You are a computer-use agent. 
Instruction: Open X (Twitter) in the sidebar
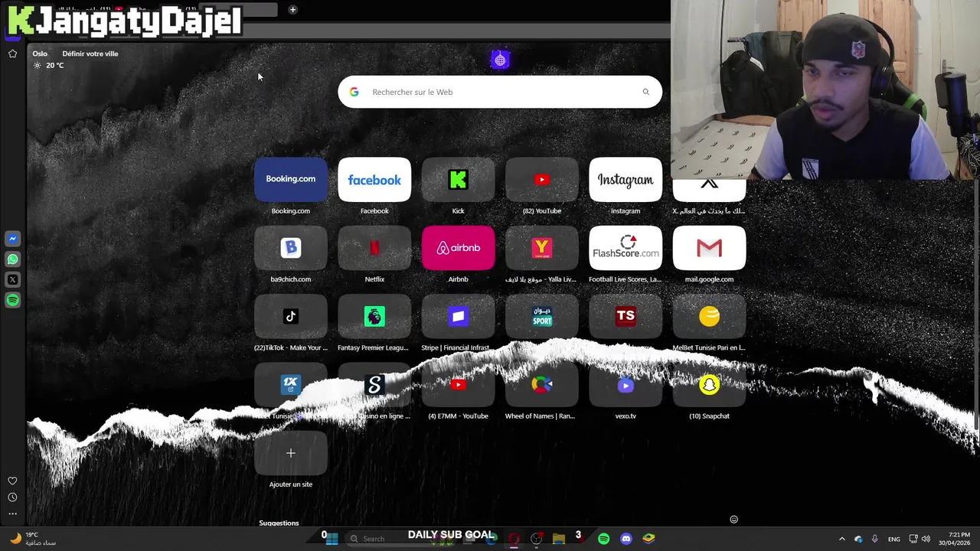[12, 280]
